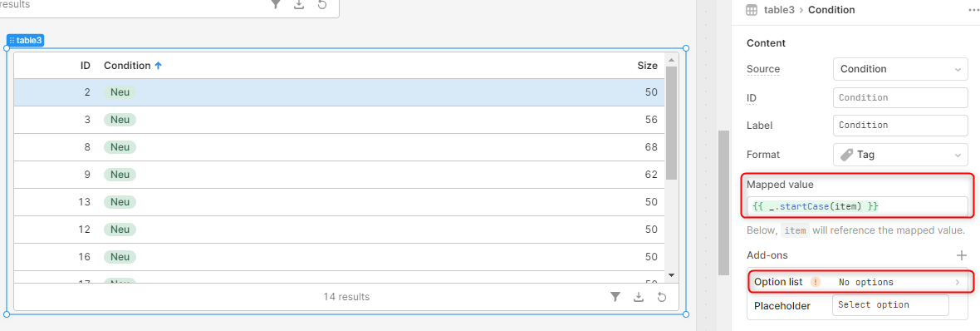Click the Size column header

(647, 65)
